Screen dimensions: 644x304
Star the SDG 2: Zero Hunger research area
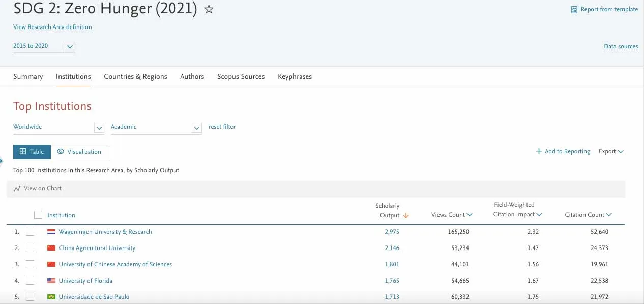click(x=209, y=9)
